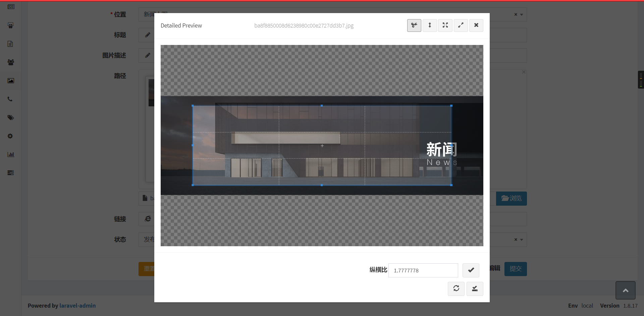Viewport: 644px width, 316px height.
Task: Reset the crop with the refresh icon
Action: tap(456, 288)
